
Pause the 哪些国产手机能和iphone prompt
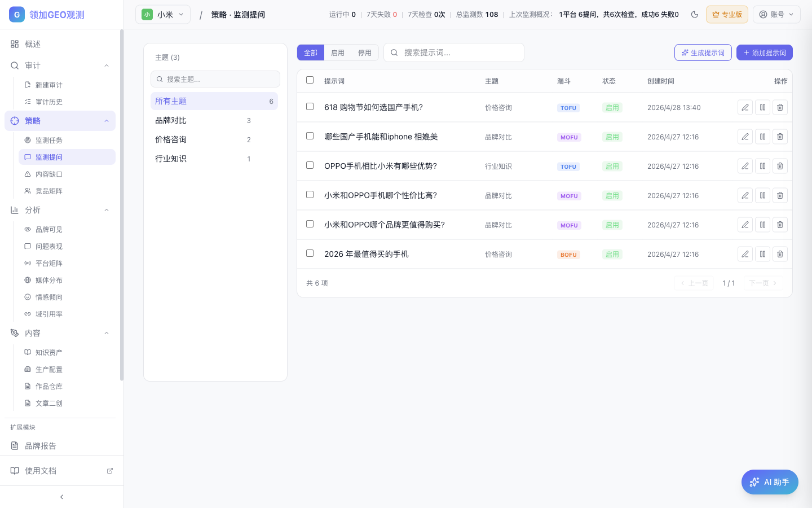[762, 137]
